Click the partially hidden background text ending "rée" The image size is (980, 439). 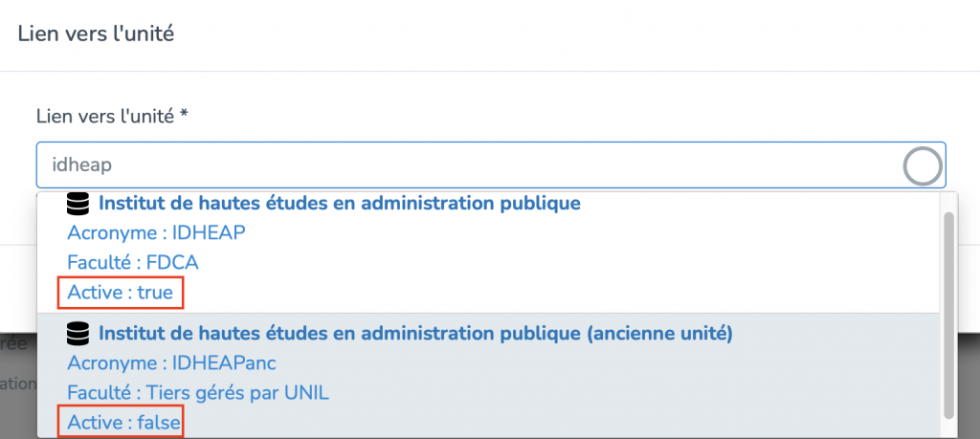13,344
